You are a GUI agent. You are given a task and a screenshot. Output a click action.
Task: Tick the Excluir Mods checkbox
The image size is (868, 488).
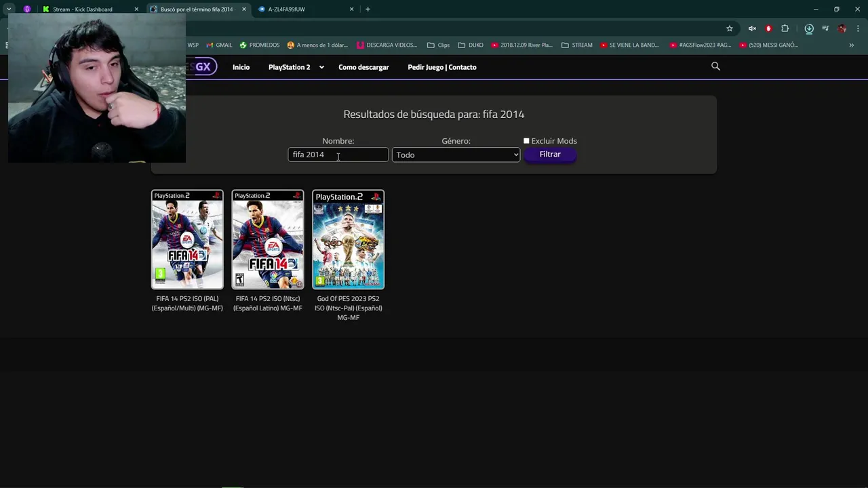(526, 141)
